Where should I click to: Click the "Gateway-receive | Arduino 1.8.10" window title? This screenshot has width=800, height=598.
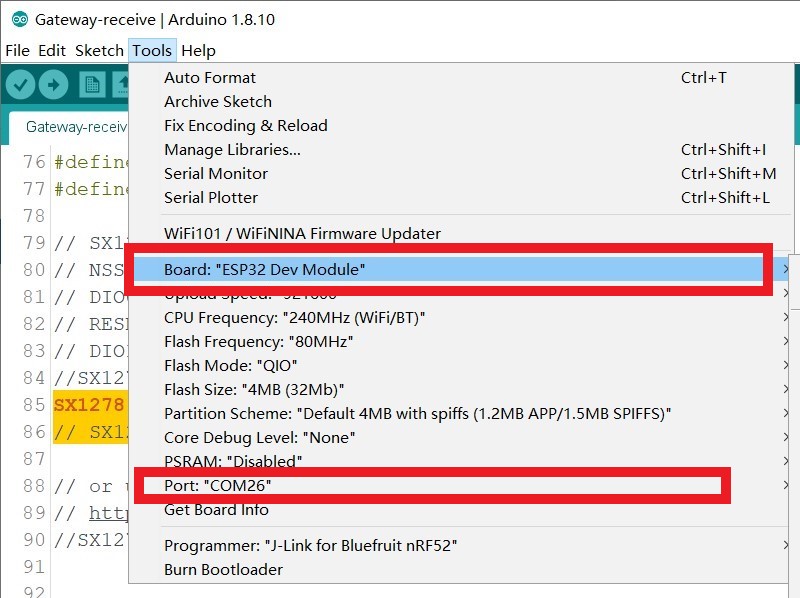(x=155, y=20)
